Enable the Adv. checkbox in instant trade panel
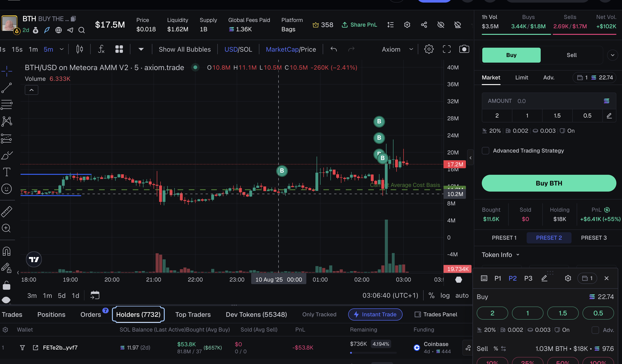The width and height of the screenshot is (622, 364). 595,330
